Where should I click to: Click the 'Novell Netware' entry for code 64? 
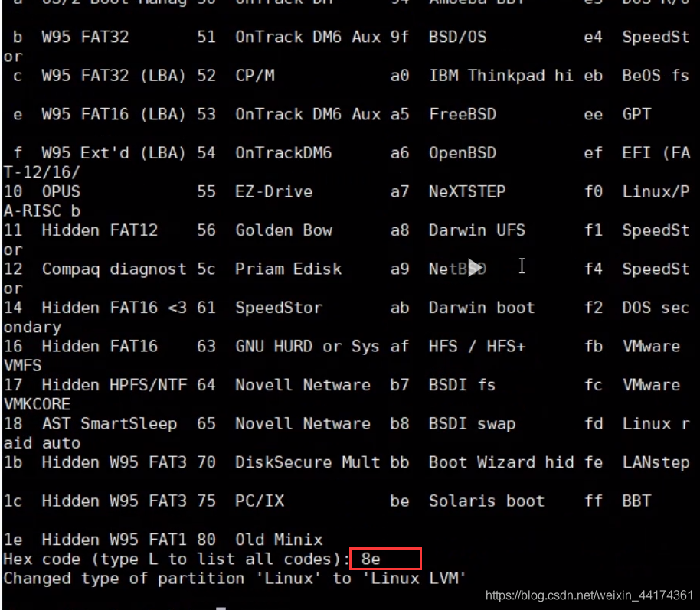[x=303, y=385]
